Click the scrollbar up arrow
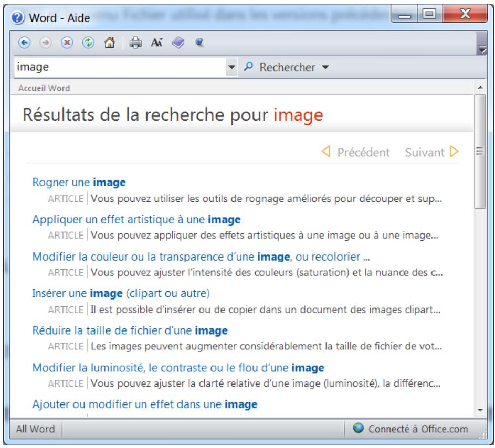Image resolution: width=495 pixels, height=448 pixels. (x=480, y=87)
